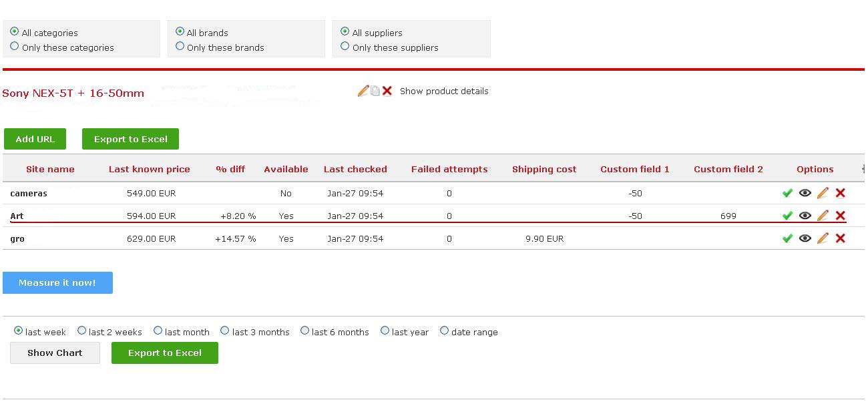This screenshot has height=406, width=868.
Task: Click the 594.00 EUR price cell
Action: click(151, 216)
